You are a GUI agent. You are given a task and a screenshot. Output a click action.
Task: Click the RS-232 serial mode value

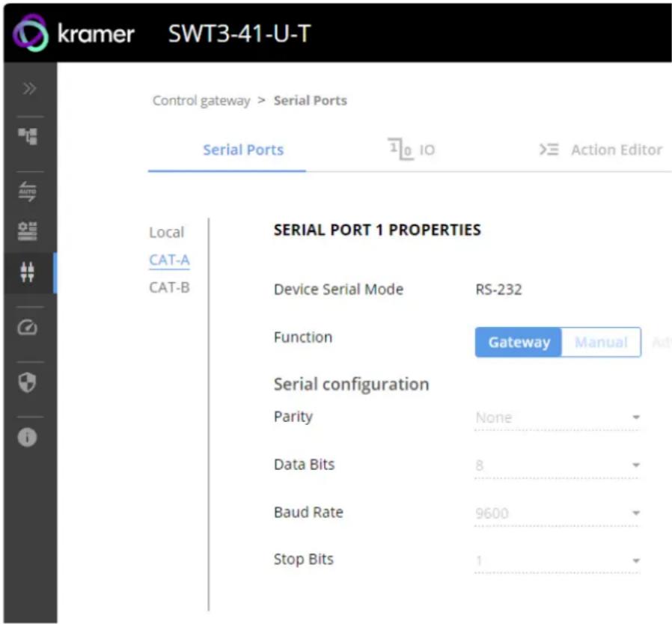click(498, 290)
